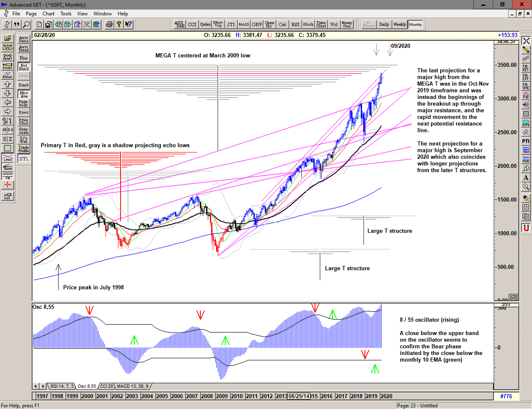
Task: Open the Gann lines tool
Action: [x=7, y=167]
